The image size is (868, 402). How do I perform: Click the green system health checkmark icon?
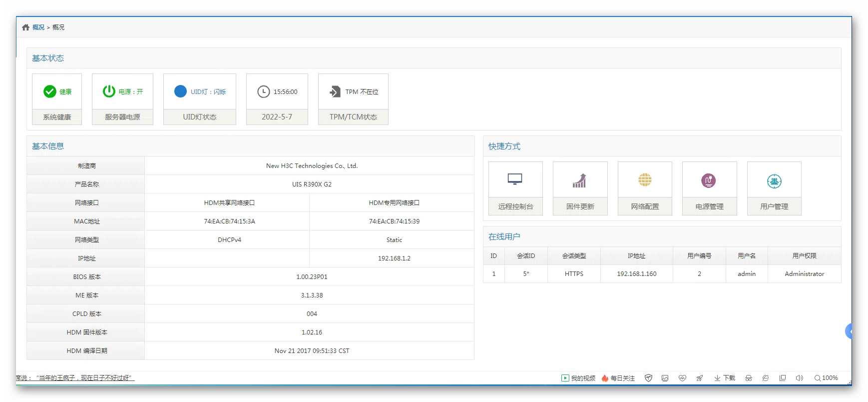coord(50,91)
